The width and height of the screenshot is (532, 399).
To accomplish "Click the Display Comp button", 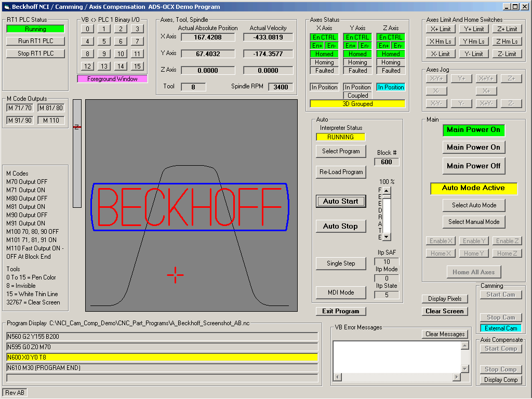I will click(x=501, y=380).
